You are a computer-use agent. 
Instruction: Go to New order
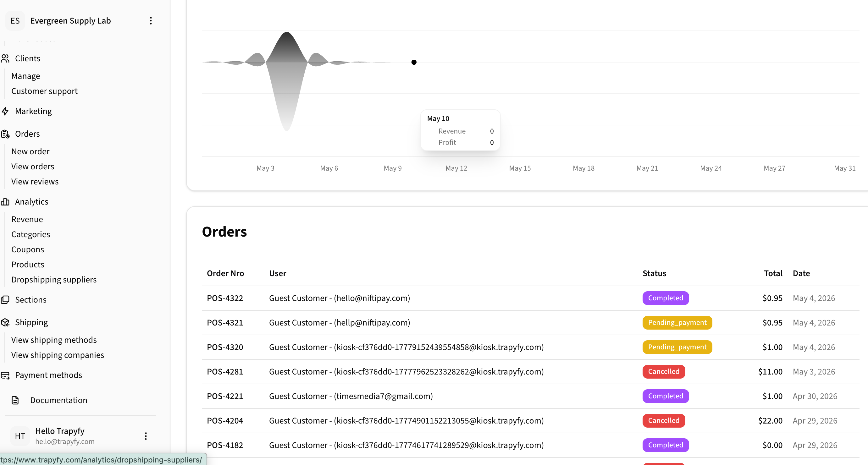click(x=30, y=151)
